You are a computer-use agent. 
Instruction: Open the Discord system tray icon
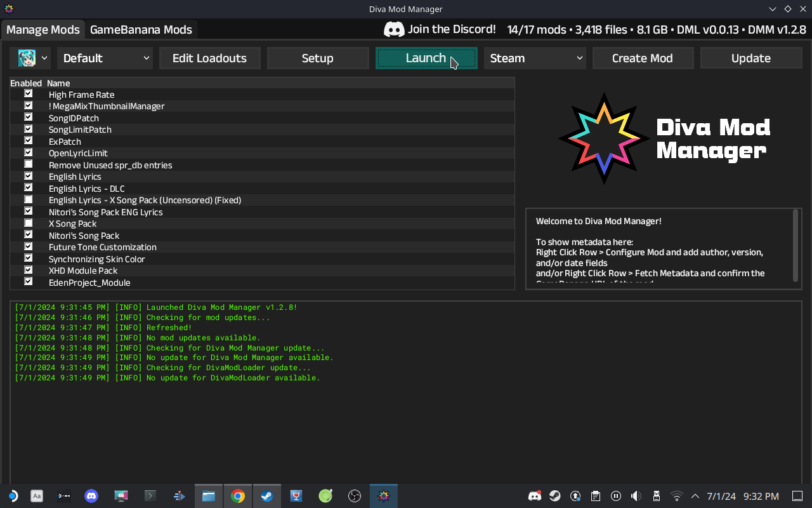pos(535,496)
